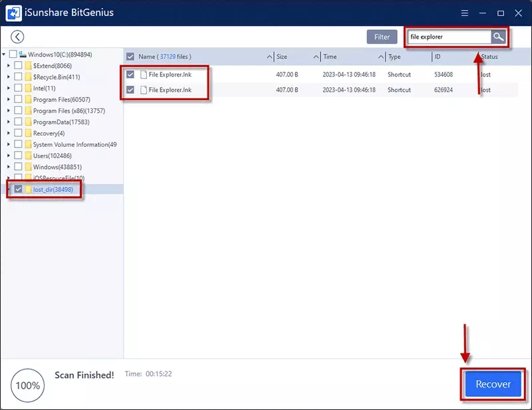Click the first File Explorer.lnk file icon

pyautogui.click(x=142, y=74)
